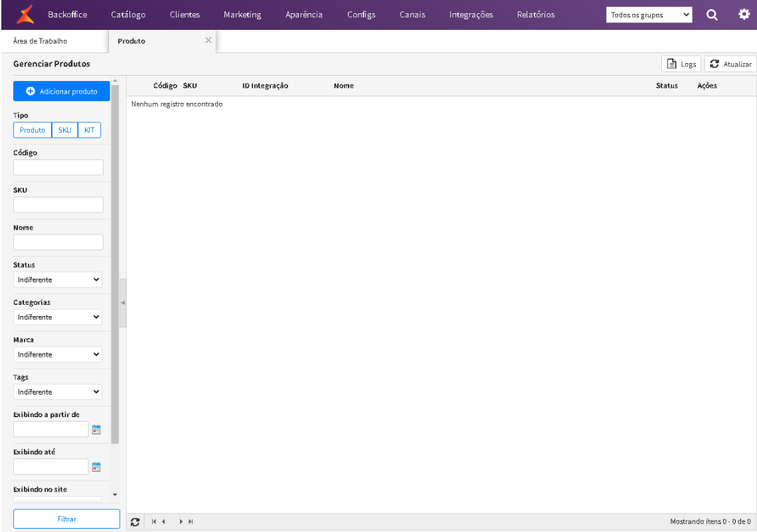Go to the first page arrow
This screenshot has width=757, height=532.
pos(153,522)
